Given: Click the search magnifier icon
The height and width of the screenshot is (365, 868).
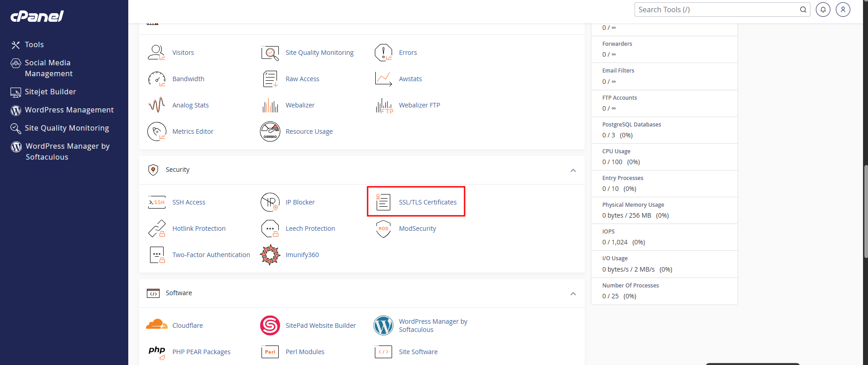Looking at the screenshot, I should [803, 10].
